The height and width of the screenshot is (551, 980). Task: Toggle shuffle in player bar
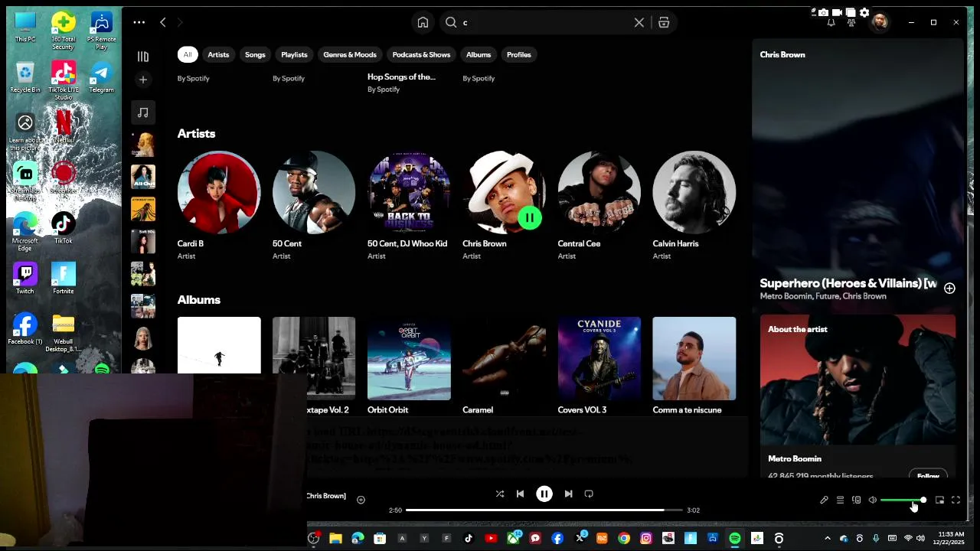click(x=500, y=494)
